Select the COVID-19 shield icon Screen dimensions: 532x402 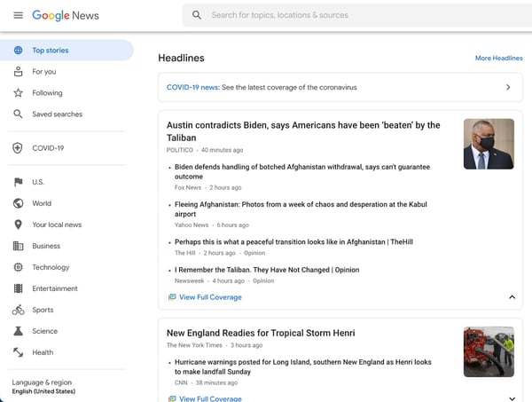pyautogui.click(x=18, y=148)
